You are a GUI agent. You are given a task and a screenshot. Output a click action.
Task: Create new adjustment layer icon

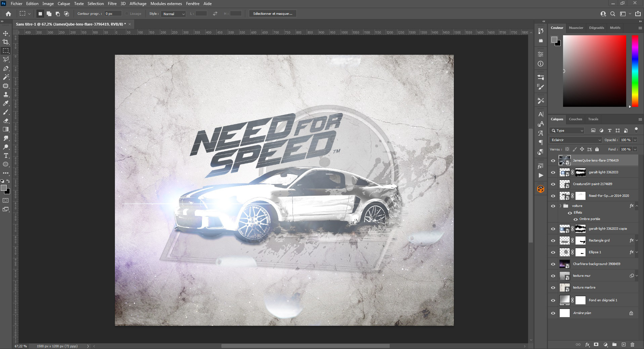coord(605,344)
